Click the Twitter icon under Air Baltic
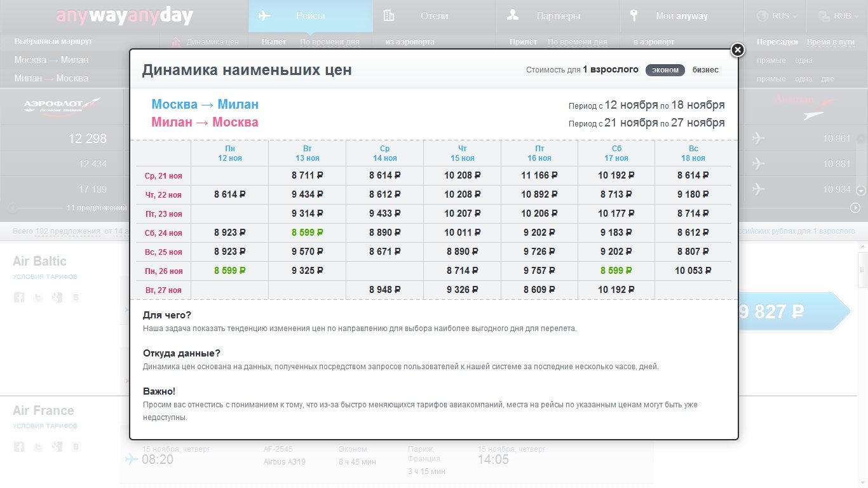This screenshot has height=488, width=868. click(38, 297)
